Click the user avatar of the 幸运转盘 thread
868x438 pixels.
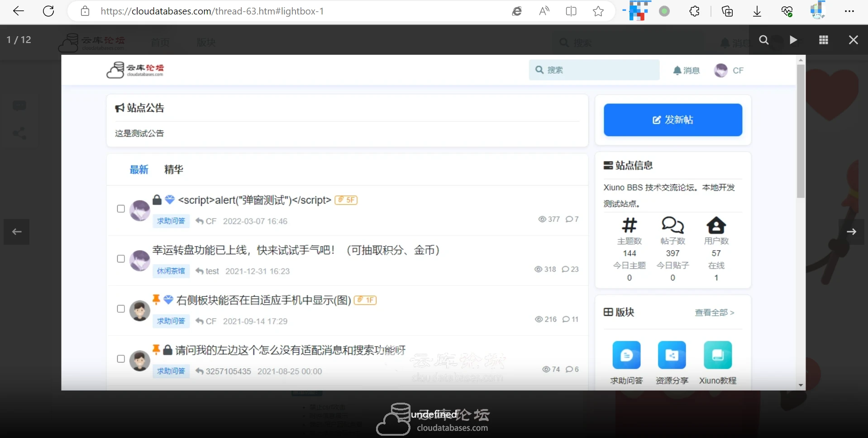[x=140, y=261]
